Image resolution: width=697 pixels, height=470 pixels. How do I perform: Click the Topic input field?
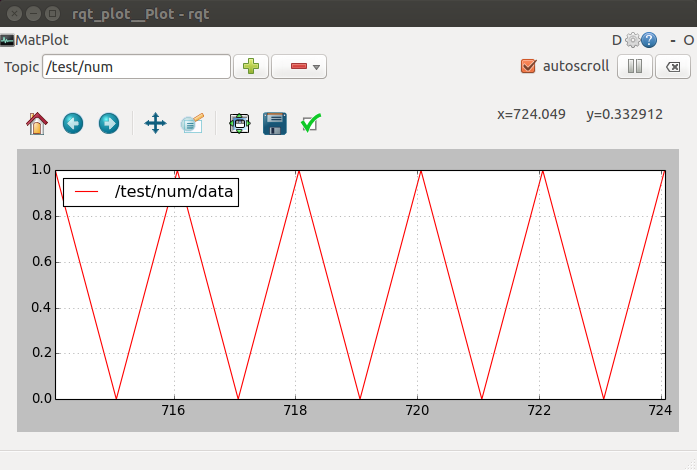136,67
